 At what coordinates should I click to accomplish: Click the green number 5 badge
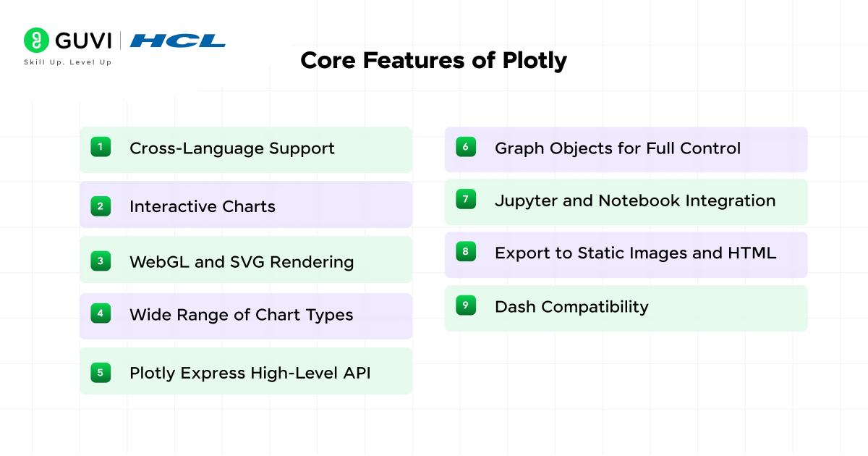pos(101,373)
